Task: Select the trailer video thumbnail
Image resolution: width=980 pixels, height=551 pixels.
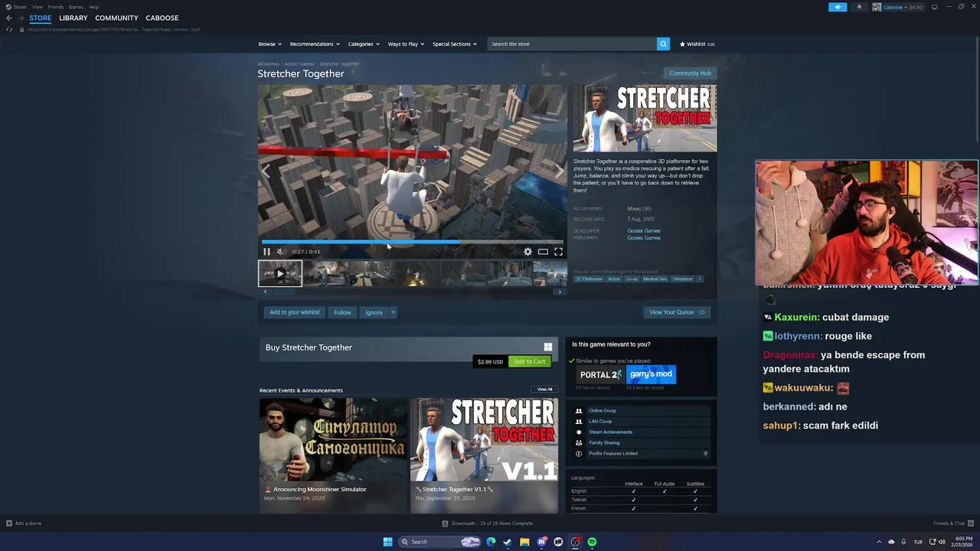Action: (x=280, y=274)
